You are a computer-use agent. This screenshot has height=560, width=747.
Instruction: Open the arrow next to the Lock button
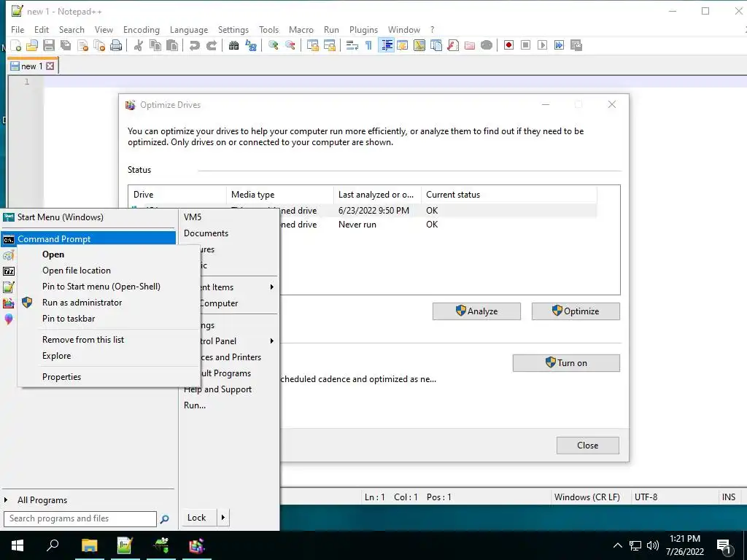tap(223, 518)
